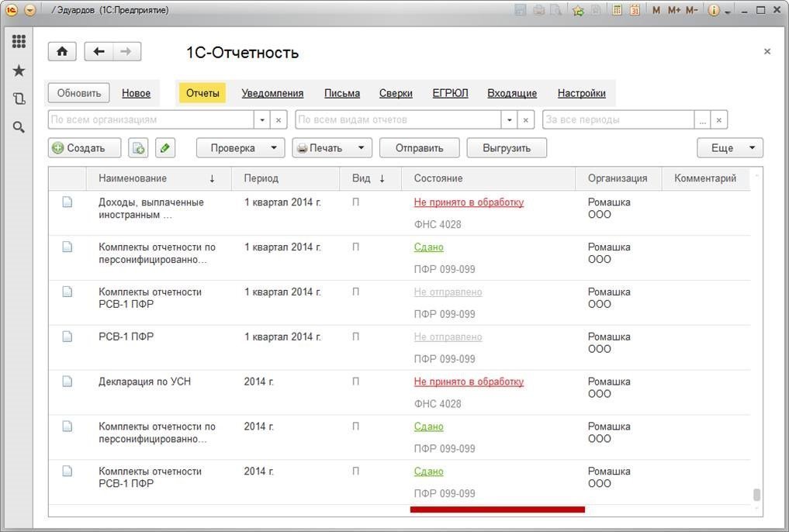Open the info help button in the title bar
The height and width of the screenshot is (532, 789).
pos(714,10)
